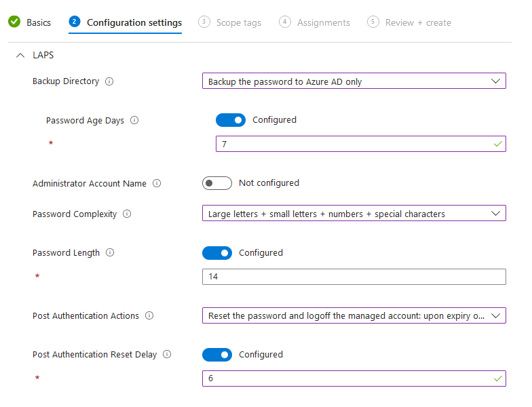Turn off the Password Length toggle
This screenshot has height=407, width=532.
tap(217, 253)
